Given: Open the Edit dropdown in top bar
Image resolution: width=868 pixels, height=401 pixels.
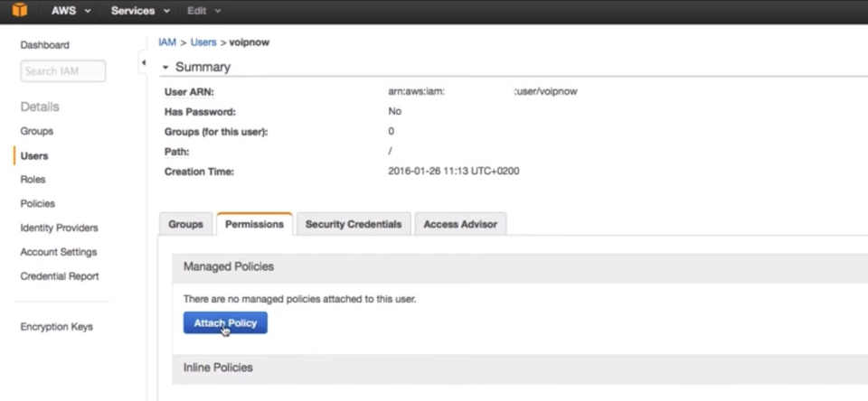Looking at the screenshot, I should [204, 11].
